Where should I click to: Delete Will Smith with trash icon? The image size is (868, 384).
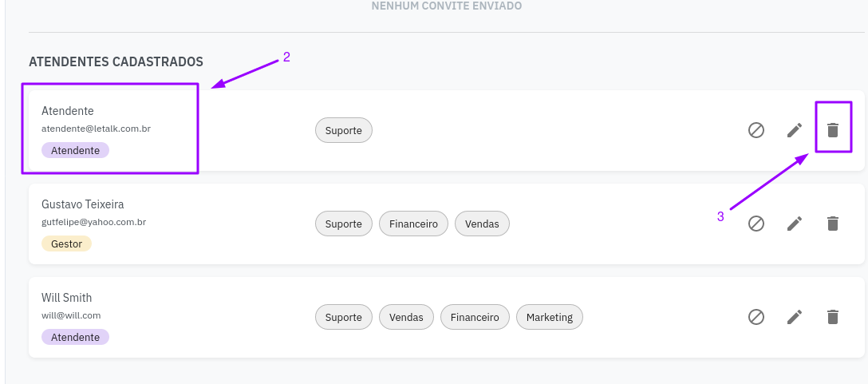pos(833,317)
